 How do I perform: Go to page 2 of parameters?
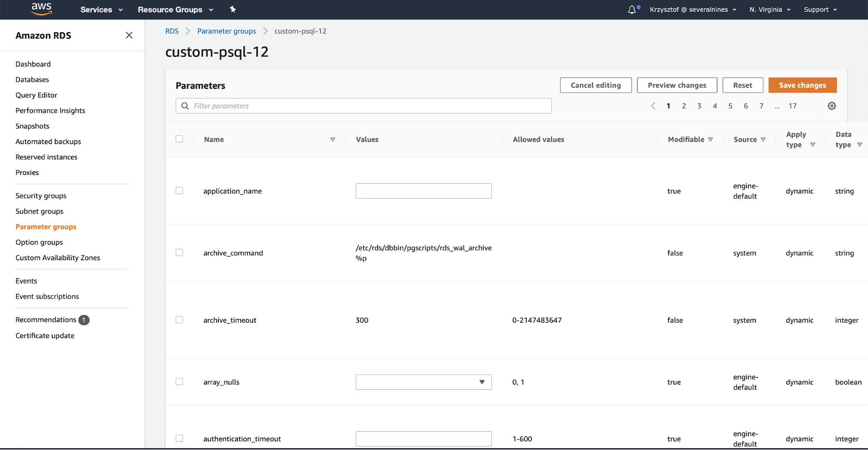[x=683, y=106]
